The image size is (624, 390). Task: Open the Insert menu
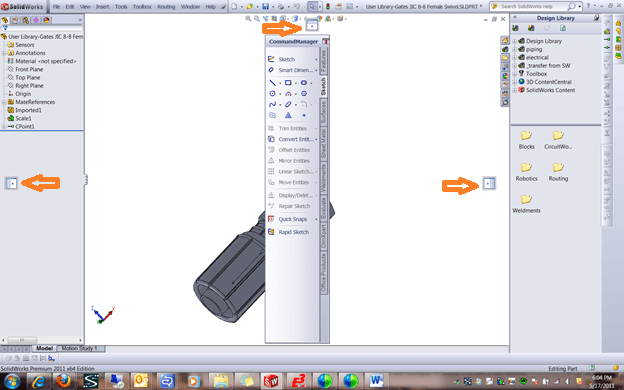click(x=102, y=7)
